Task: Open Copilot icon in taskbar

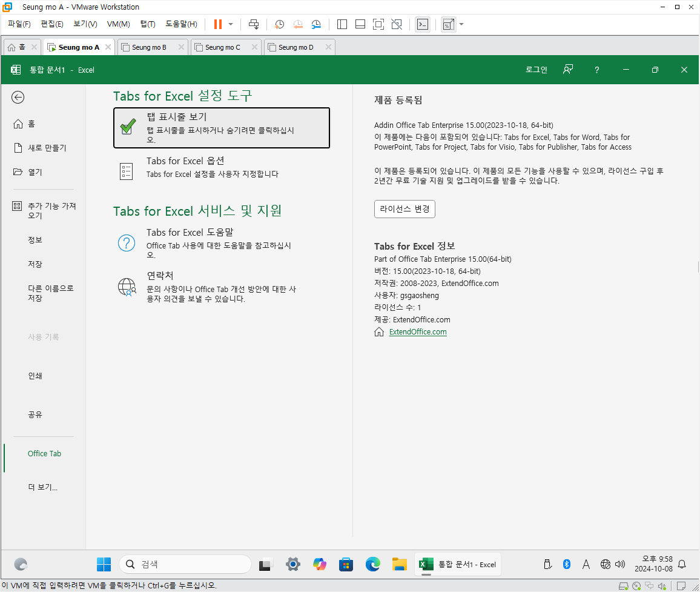Action: click(x=320, y=564)
